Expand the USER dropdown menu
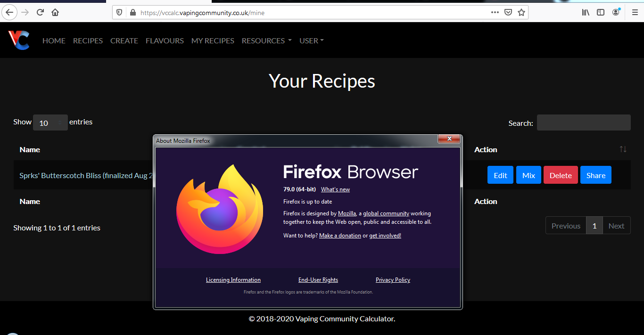Screen dimensions: 644x335 (312, 41)
